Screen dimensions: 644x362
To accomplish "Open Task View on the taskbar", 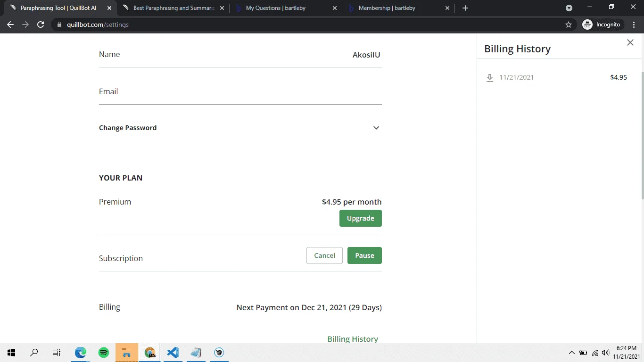I will click(57, 353).
